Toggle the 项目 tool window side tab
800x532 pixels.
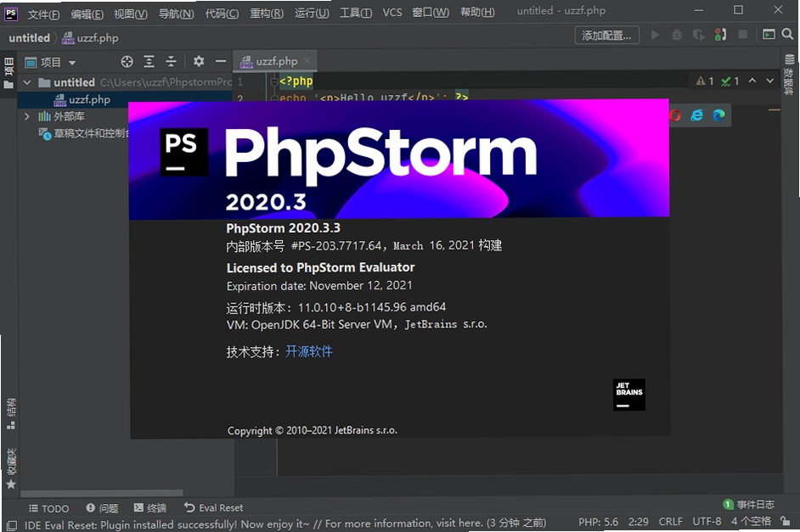(8, 73)
